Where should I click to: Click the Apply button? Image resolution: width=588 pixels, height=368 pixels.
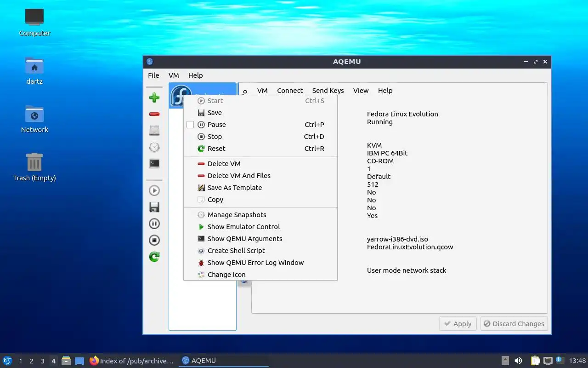[458, 324]
